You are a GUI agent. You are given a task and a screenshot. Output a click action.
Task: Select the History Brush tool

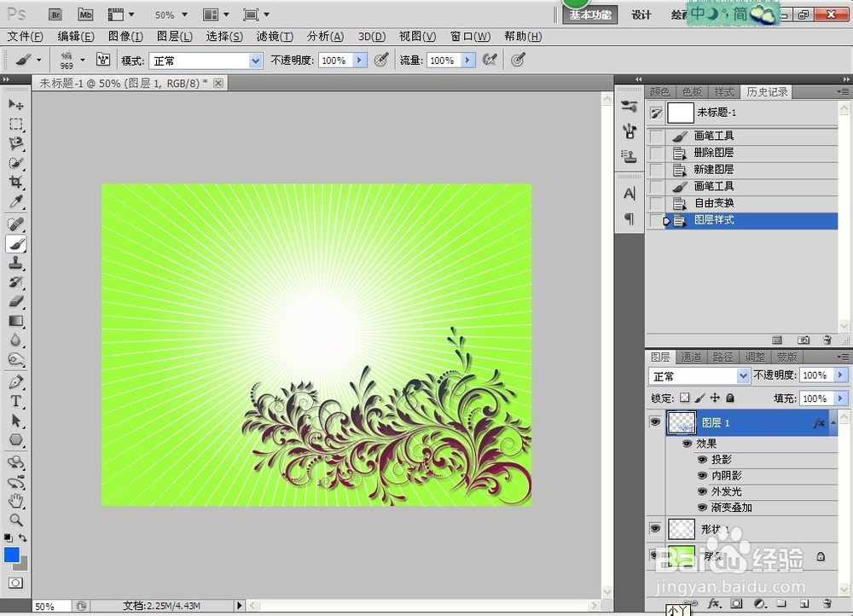[15, 282]
